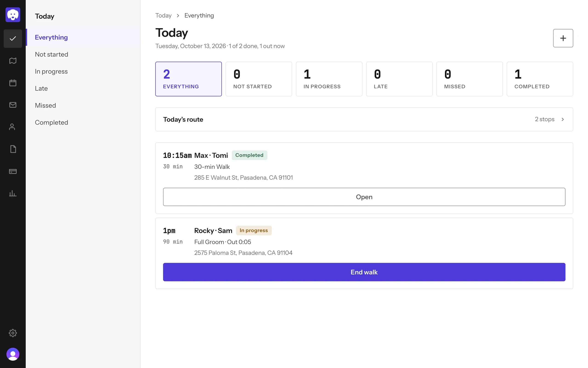Click End walk for Rocky Sam
The width and height of the screenshot is (588, 368).
364,272
